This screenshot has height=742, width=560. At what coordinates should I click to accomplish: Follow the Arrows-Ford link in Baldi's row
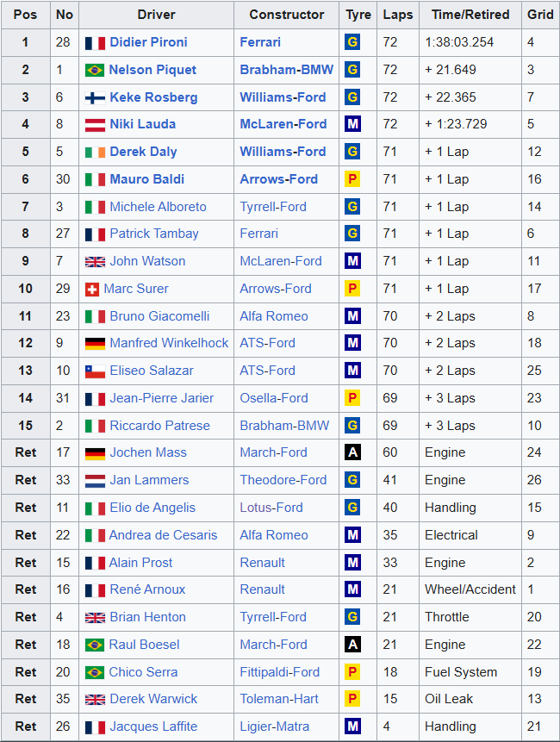279,179
